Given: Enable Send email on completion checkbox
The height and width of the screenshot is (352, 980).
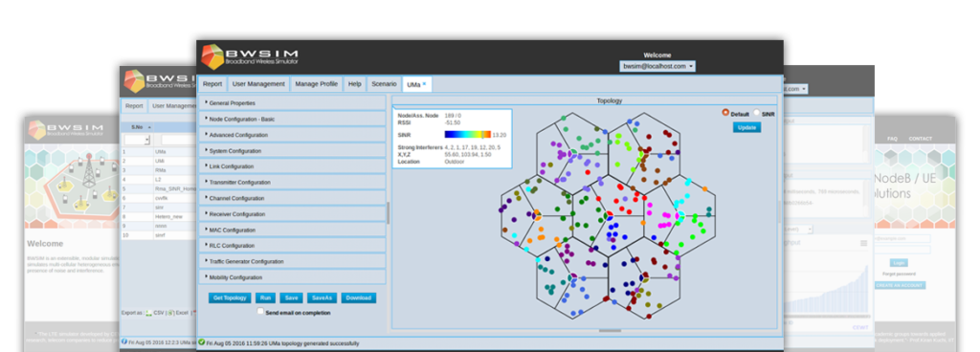Looking at the screenshot, I should click(x=260, y=311).
